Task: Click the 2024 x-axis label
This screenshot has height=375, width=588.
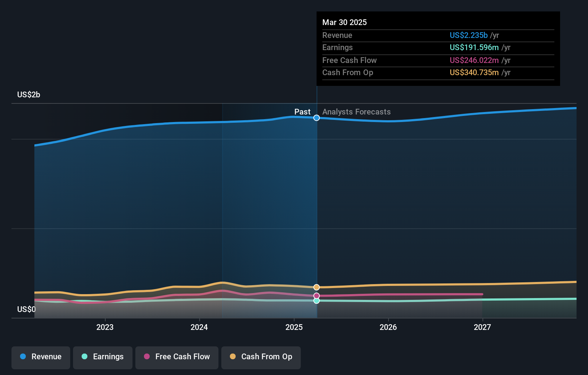Action: tap(199, 327)
